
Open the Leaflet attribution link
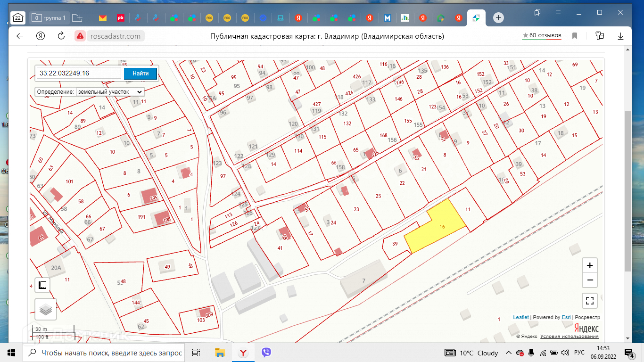coord(521,318)
